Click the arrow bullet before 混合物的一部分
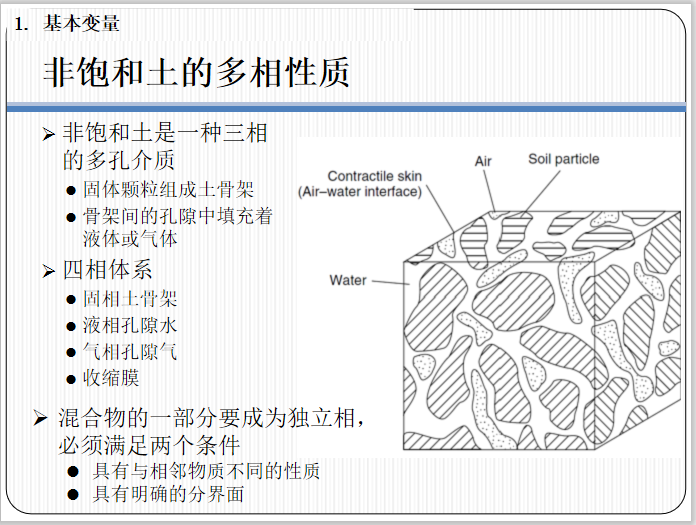Screen dimensions: 696x525 [41, 417]
